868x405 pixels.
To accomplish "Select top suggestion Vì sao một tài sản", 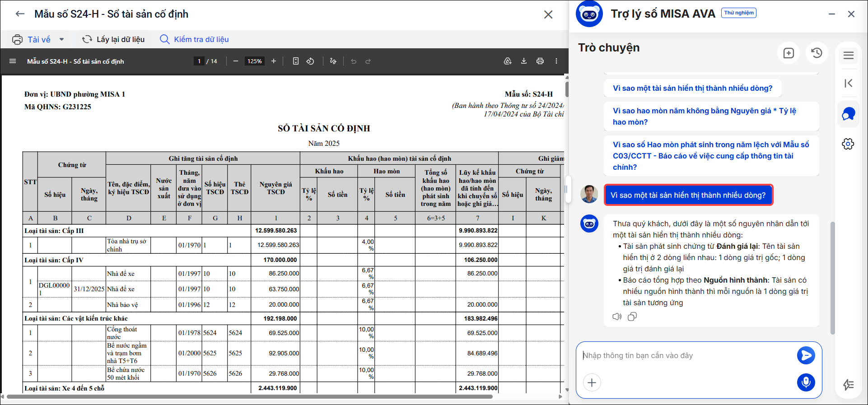I will [x=692, y=88].
